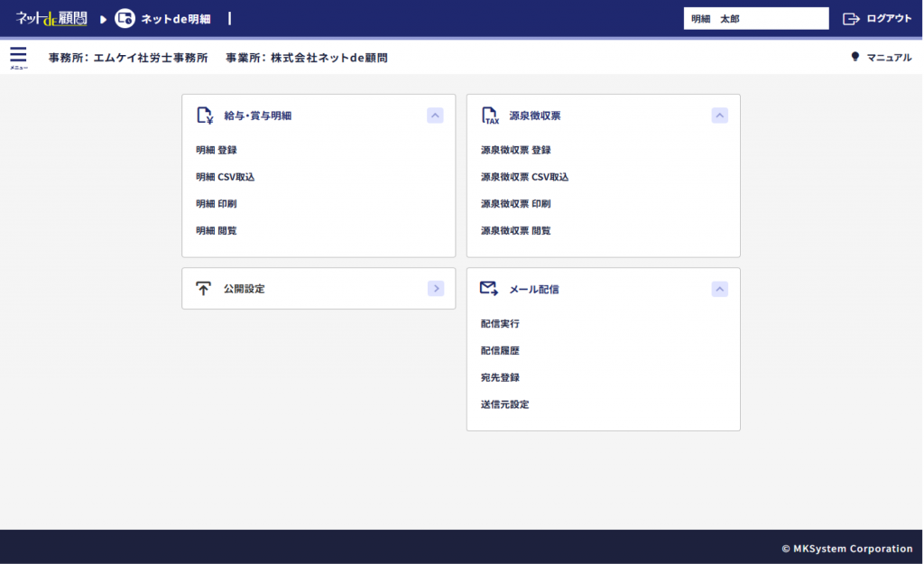The height and width of the screenshot is (564, 924).
Task: Open 明細 CSV取込
Action: [x=225, y=177]
